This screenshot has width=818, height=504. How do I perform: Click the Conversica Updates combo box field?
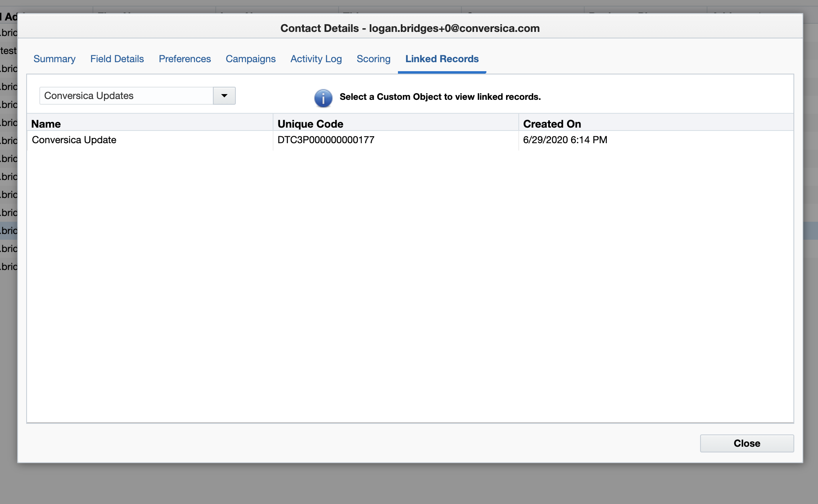(x=126, y=96)
